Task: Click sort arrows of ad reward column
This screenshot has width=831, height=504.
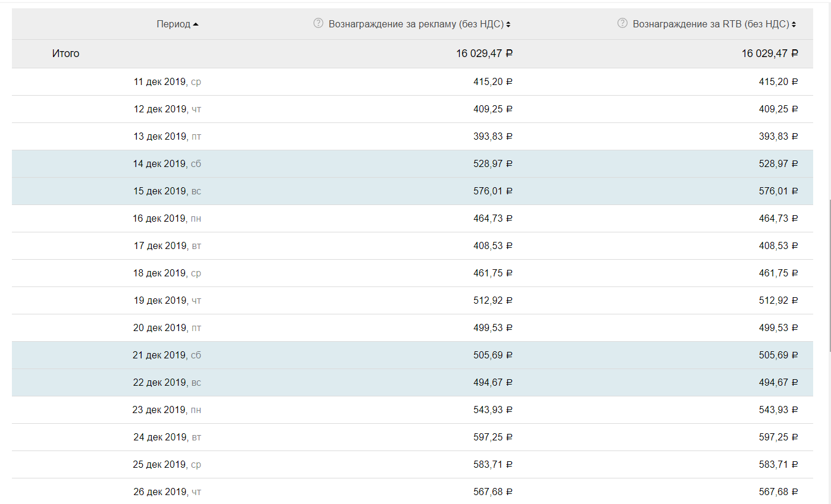Action: tap(509, 24)
